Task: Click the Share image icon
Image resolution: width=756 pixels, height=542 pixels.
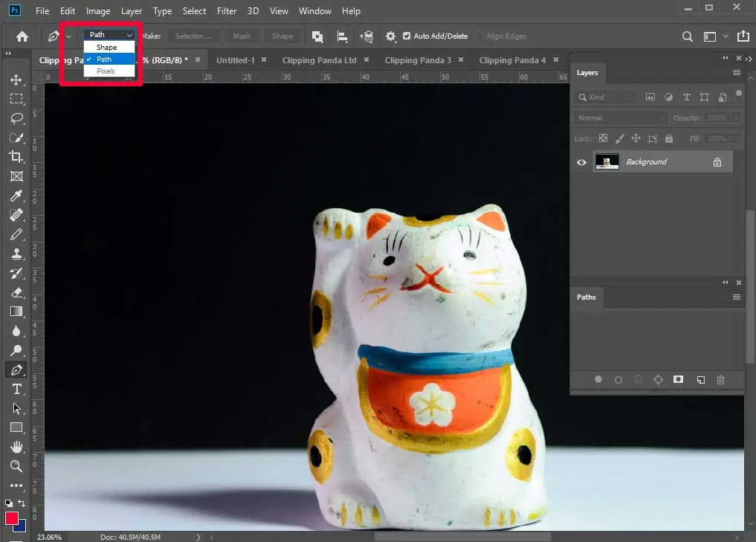Action: [743, 36]
